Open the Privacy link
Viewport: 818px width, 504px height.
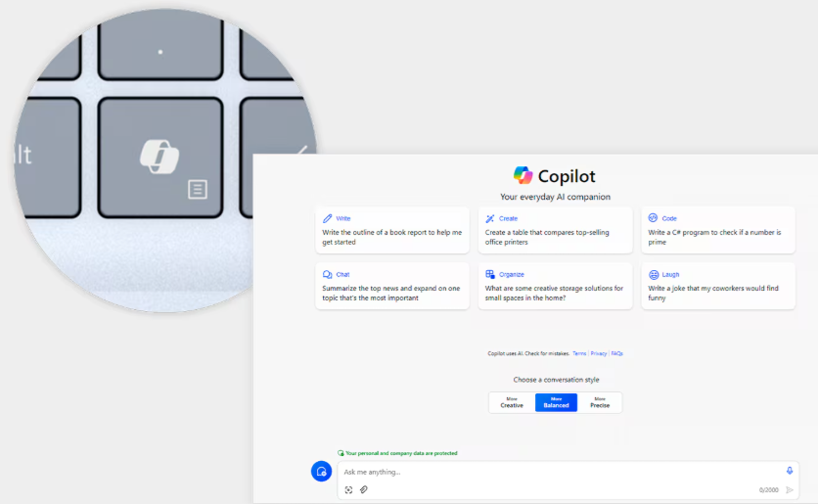click(x=599, y=353)
